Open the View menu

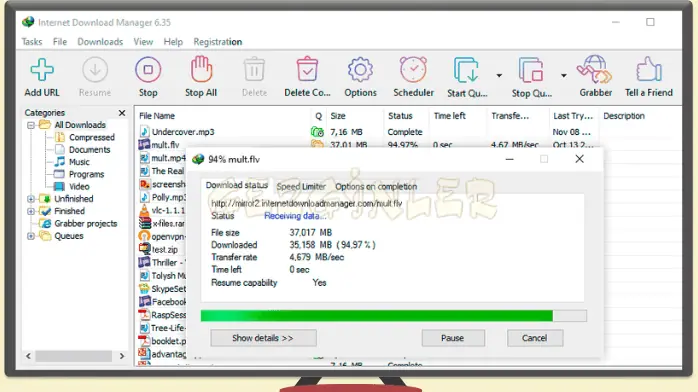tap(143, 42)
